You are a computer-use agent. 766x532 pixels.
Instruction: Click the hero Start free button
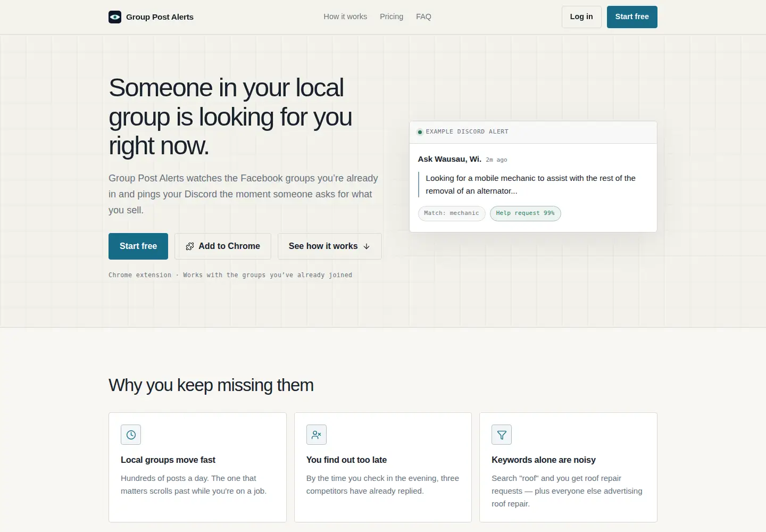tap(138, 246)
